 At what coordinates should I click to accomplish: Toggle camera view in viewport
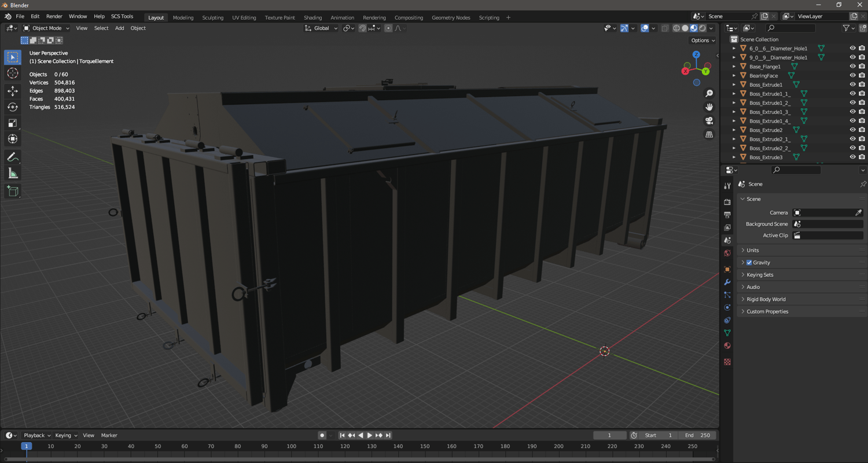[709, 121]
